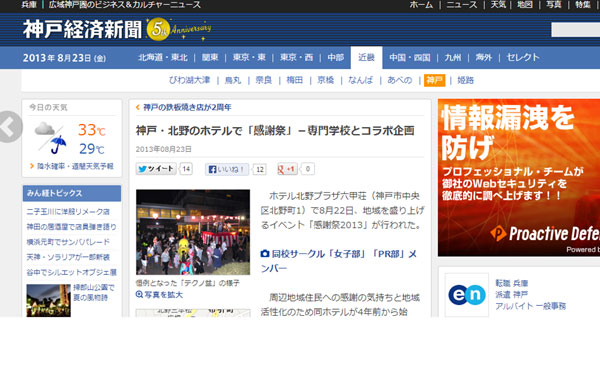Click the festival photo in the article
This screenshot has height=383, width=600.
[193, 232]
